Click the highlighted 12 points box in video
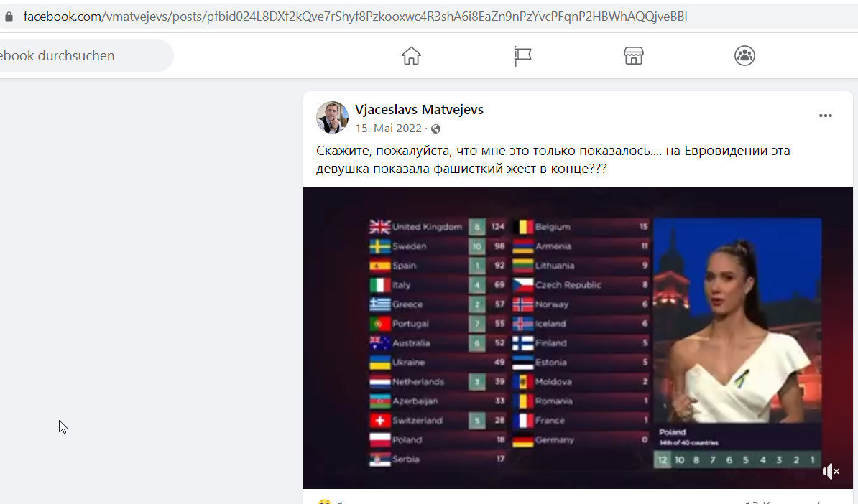 tap(662, 459)
